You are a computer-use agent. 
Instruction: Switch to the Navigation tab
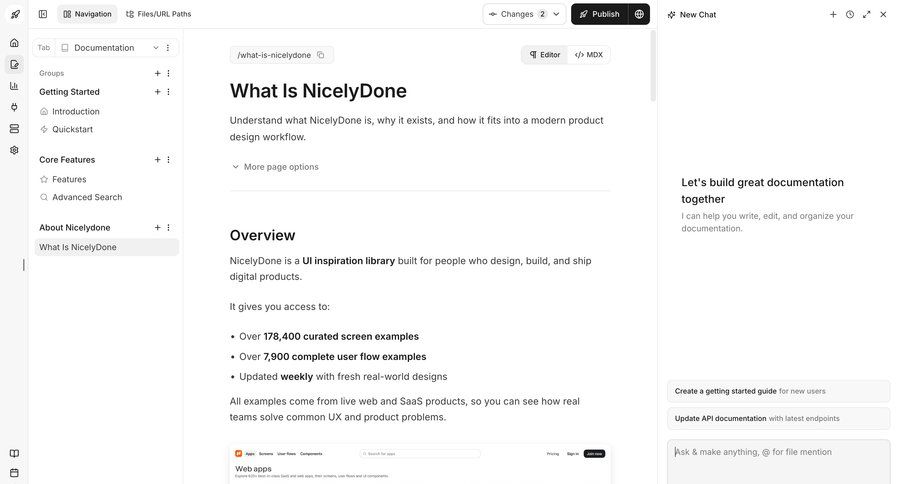pos(87,14)
